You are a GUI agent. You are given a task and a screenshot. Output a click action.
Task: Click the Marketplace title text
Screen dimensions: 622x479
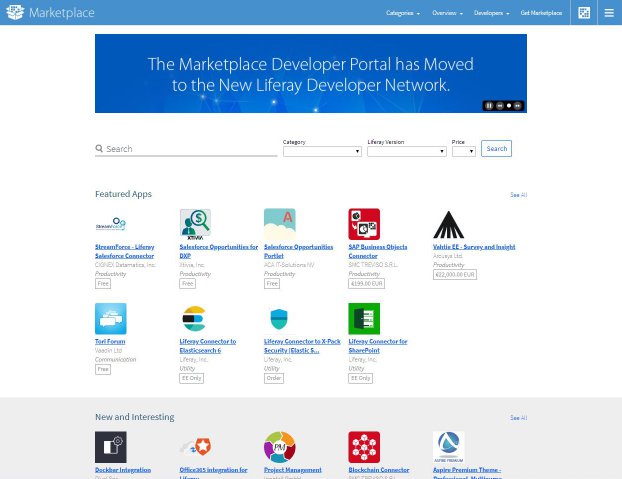pyautogui.click(x=62, y=13)
